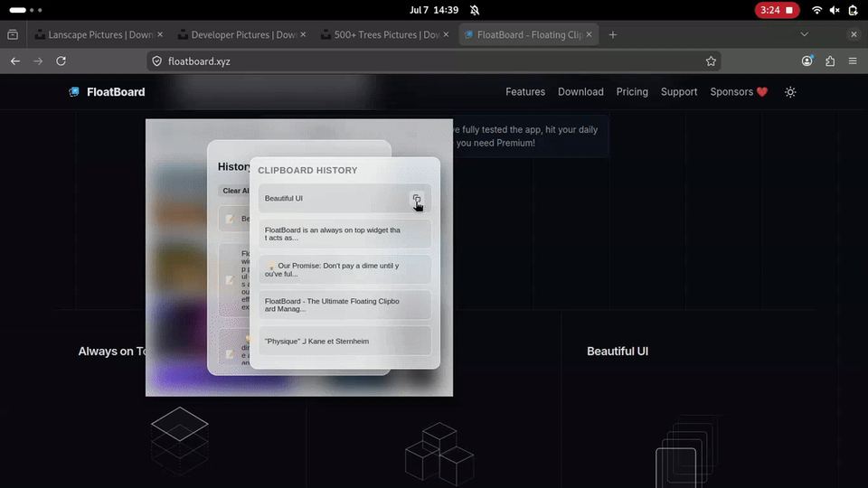Screen dimensions: 868x488
Task: Click the notifications muted bell icon
Action: (475, 10)
